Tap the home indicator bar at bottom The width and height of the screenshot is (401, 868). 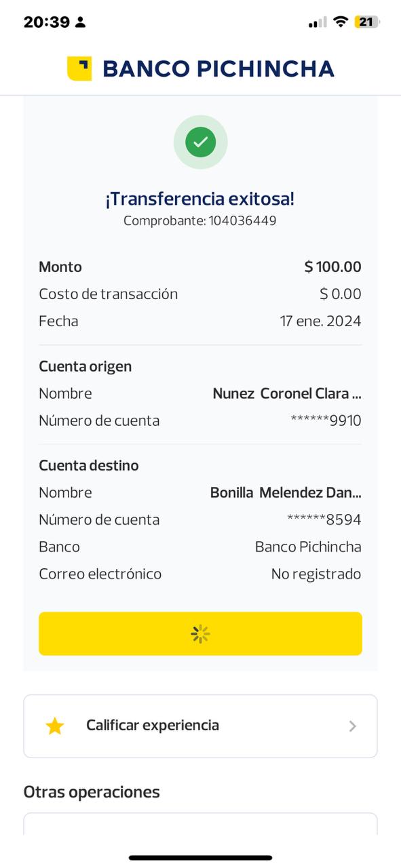point(200,858)
